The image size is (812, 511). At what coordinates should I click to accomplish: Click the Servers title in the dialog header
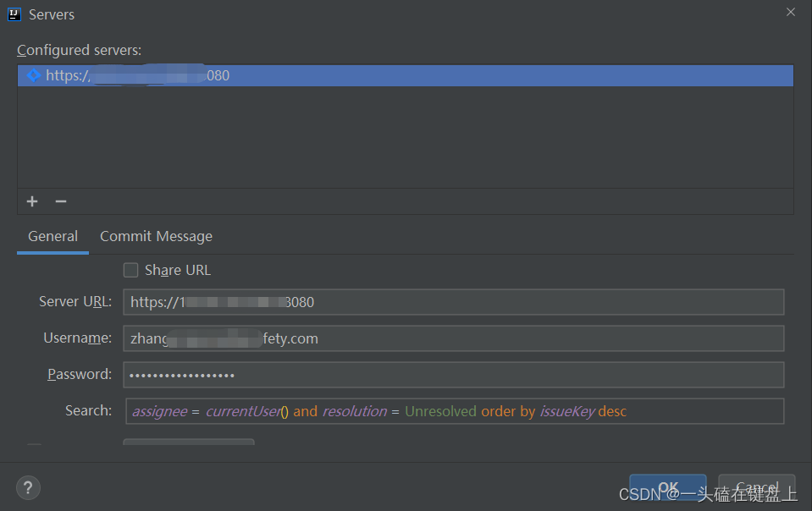(x=52, y=14)
